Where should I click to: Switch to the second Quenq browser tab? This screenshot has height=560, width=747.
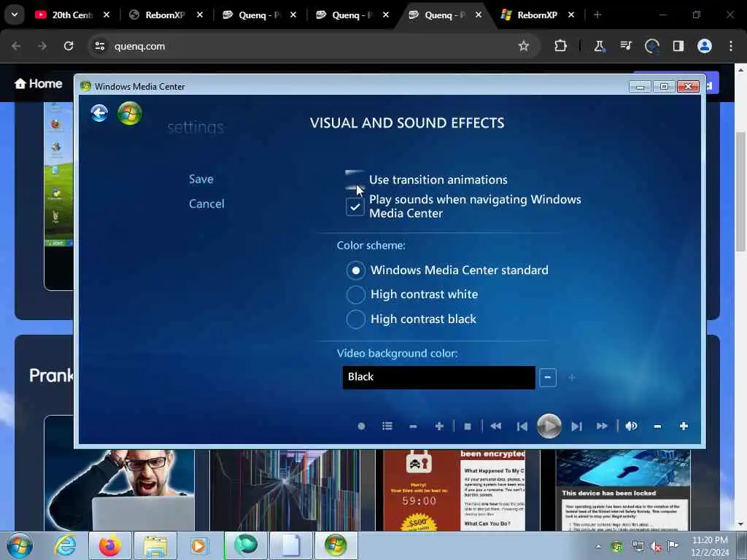tap(352, 15)
